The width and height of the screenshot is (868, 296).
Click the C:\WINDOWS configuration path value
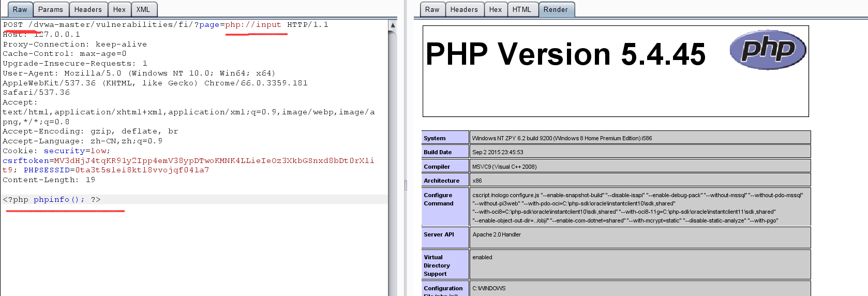[489, 288]
